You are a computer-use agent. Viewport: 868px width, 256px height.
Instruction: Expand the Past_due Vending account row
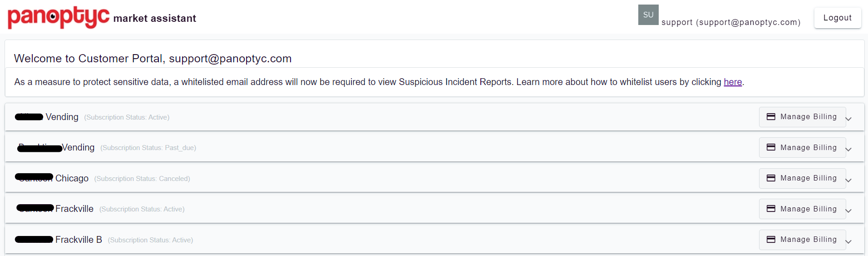tap(848, 150)
